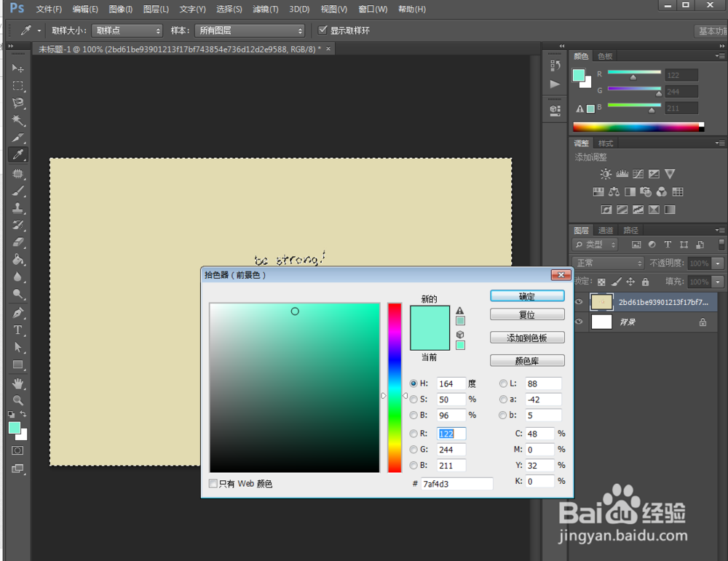Select the Rectangular Marquee tool
Viewport: 728px width, 561px height.
click(17, 86)
